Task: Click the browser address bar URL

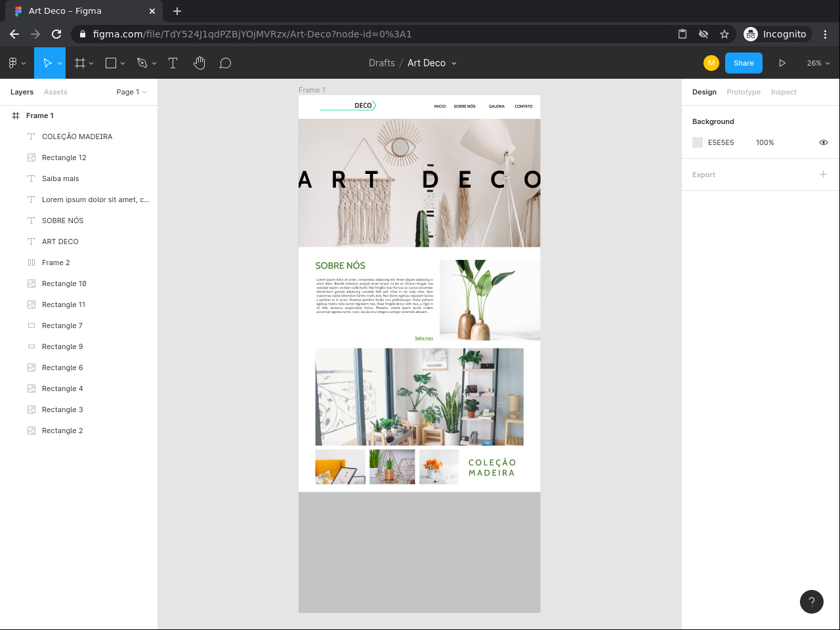Action: (x=253, y=34)
